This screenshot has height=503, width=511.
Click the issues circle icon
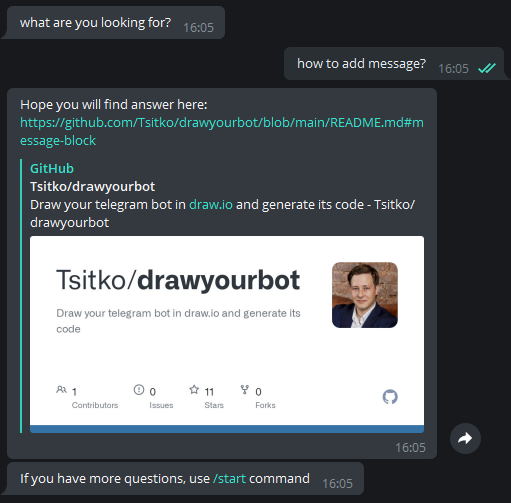pyautogui.click(x=139, y=389)
